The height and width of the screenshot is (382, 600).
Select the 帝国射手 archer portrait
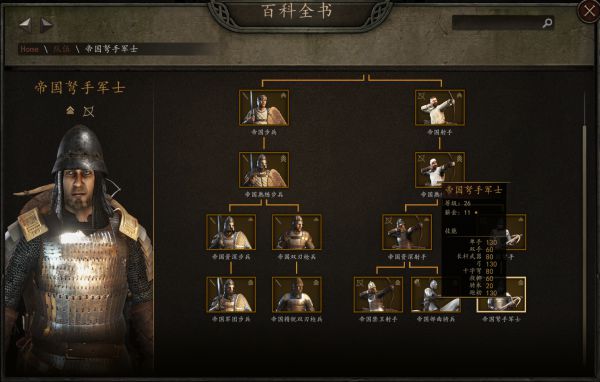[x=440, y=108]
